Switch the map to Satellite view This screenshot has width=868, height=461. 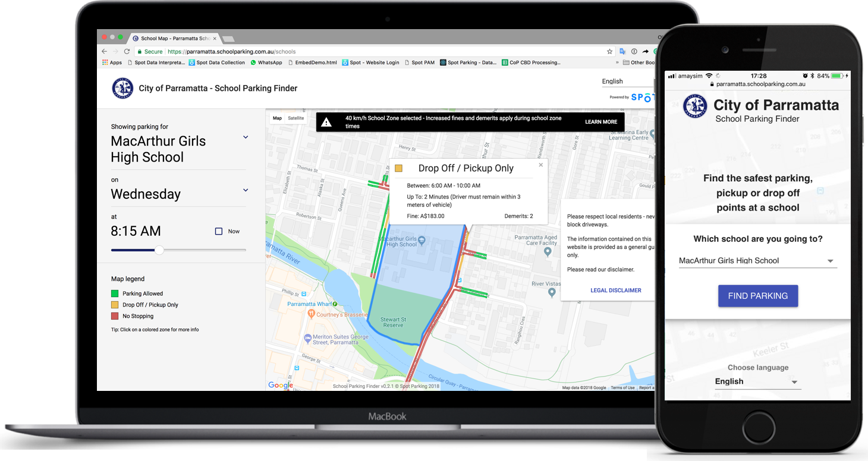(x=296, y=118)
